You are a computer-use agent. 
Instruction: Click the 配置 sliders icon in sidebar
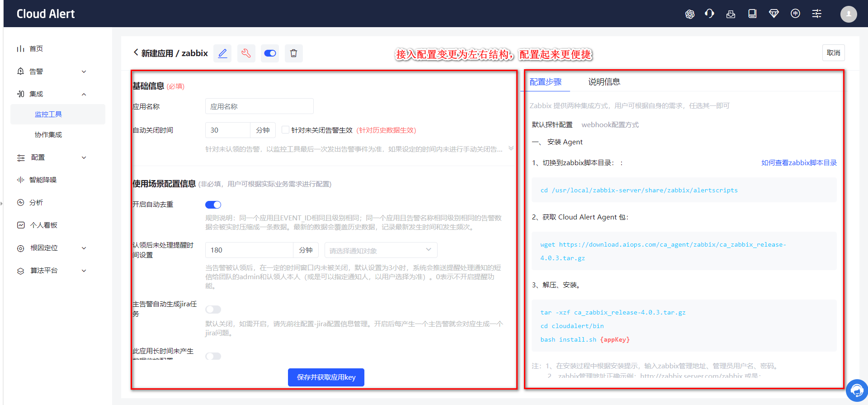(x=21, y=157)
